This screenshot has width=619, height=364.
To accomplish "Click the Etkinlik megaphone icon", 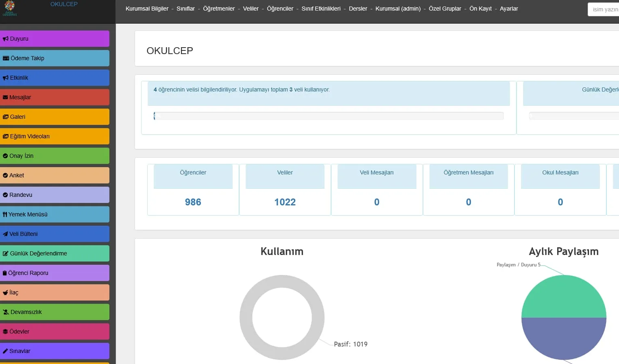I will click(x=6, y=78).
